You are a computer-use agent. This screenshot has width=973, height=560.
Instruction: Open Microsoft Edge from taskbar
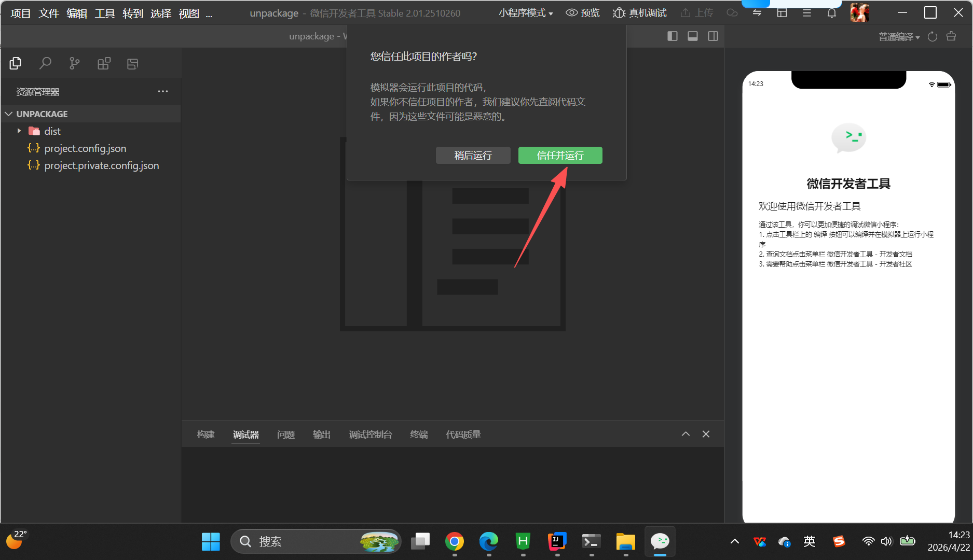click(x=489, y=541)
